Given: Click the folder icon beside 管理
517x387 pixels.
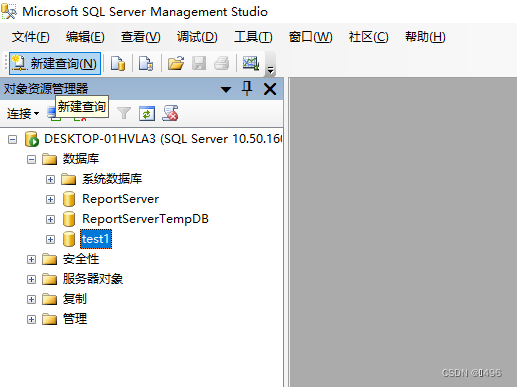Looking at the screenshot, I should click(x=50, y=319).
